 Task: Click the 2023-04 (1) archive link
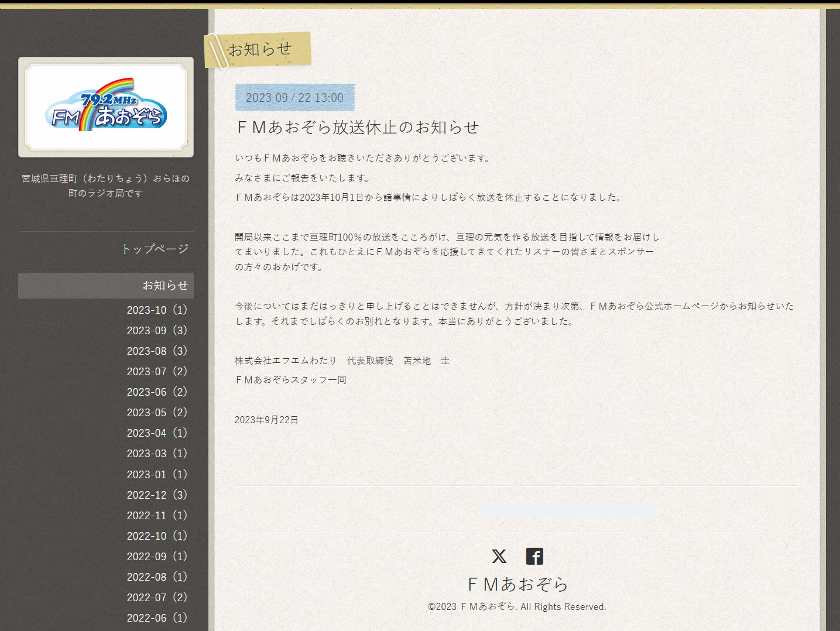pyautogui.click(x=156, y=433)
